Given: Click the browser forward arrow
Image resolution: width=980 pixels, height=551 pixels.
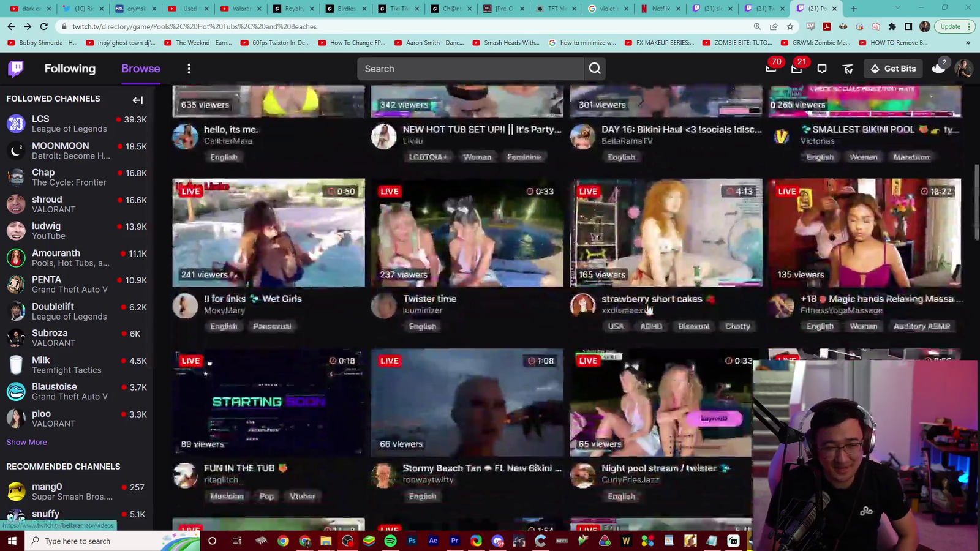Looking at the screenshot, I should pos(28,26).
